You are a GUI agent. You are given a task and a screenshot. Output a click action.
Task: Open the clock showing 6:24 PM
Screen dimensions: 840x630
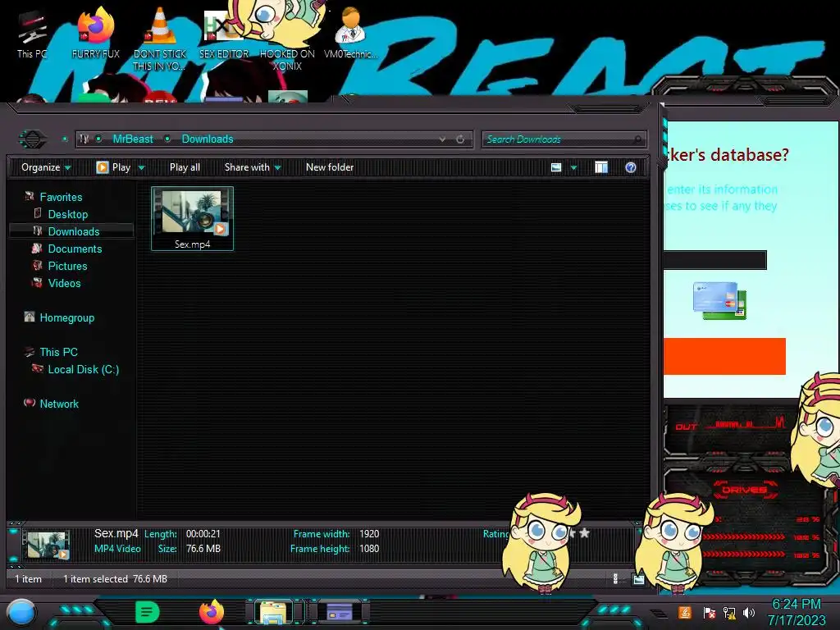(797, 612)
